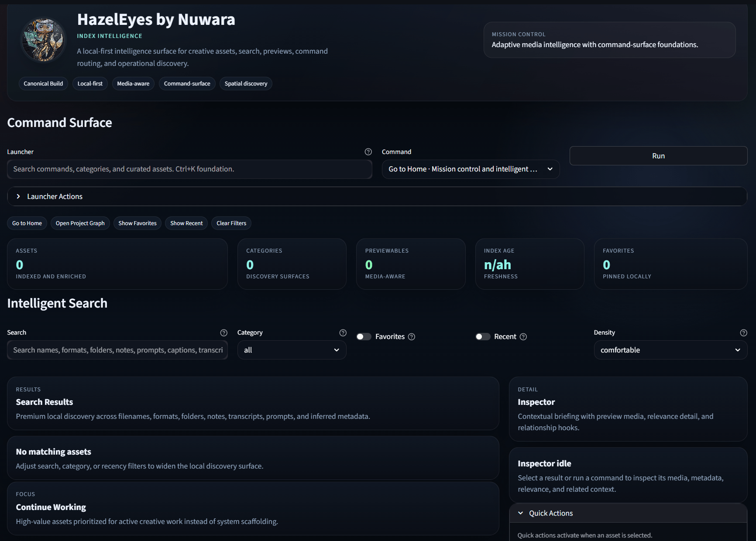
Task: Turn on the Recent toggle switch
Action: coord(483,337)
